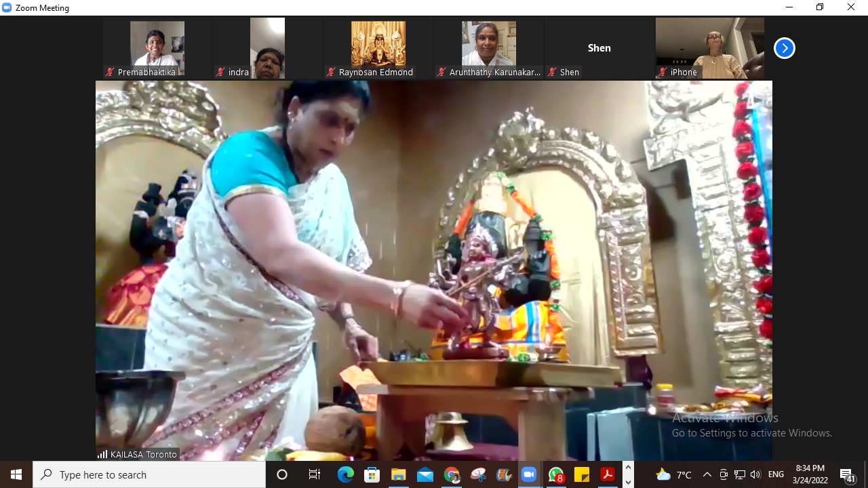Type in the Windows search box
The width and height of the screenshot is (868, 488).
coord(149,474)
